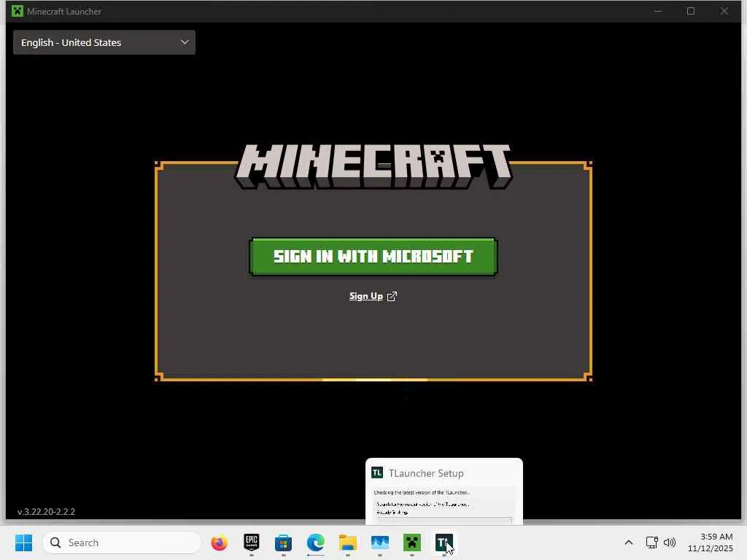
Task: Open the Sign Up link
Action: tap(366, 296)
